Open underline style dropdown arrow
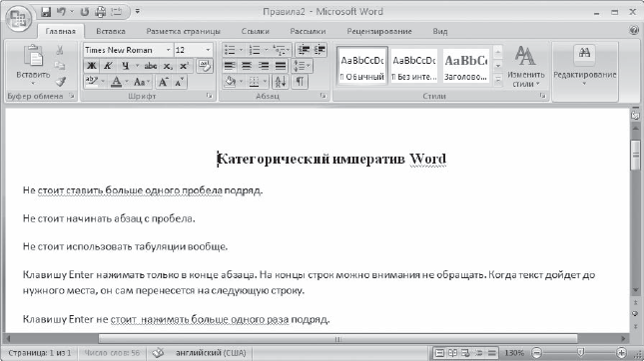644x361 pixels. [137, 66]
